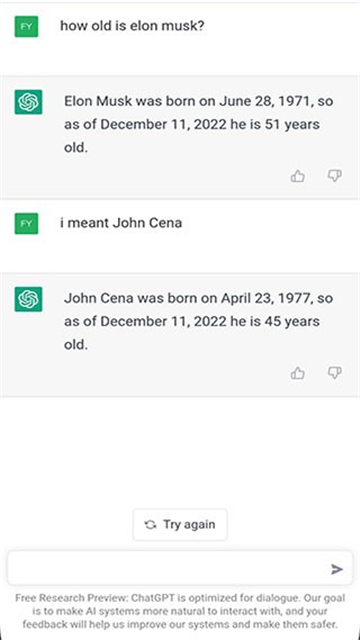This screenshot has width=360, height=640.
Task: Click the ChatGPT logo beside the Elon Musk answer
Action: coord(28,102)
